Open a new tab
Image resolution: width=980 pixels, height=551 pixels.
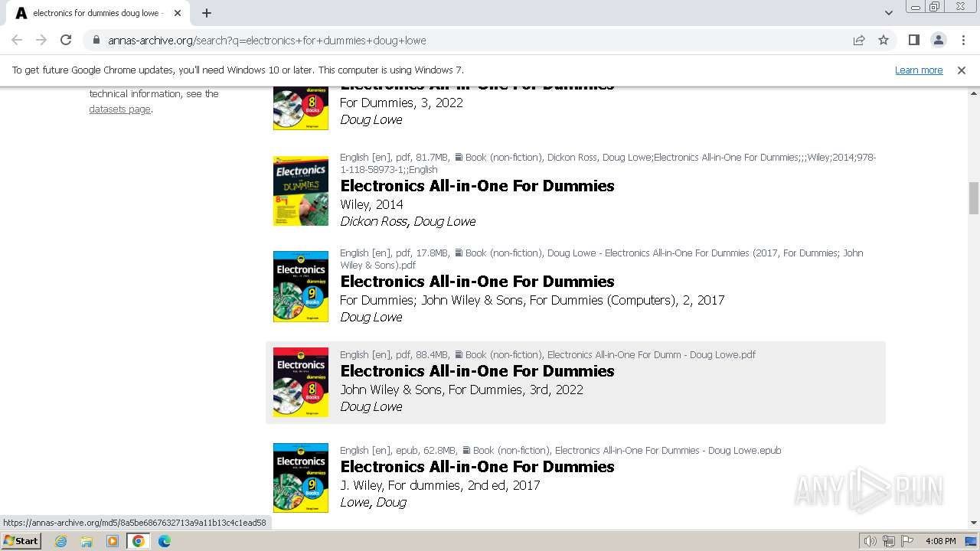tap(207, 13)
